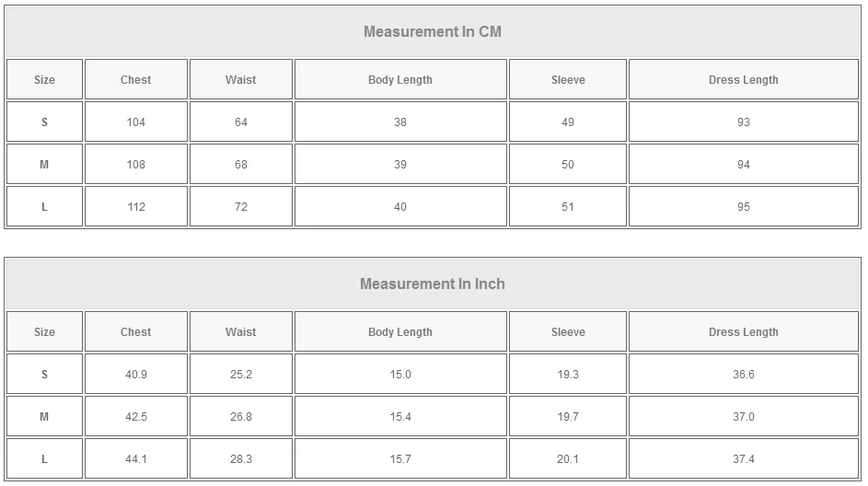Click the chest value 40.9 cell
The height and width of the screenshot is (486, 868).
(136, 375)
